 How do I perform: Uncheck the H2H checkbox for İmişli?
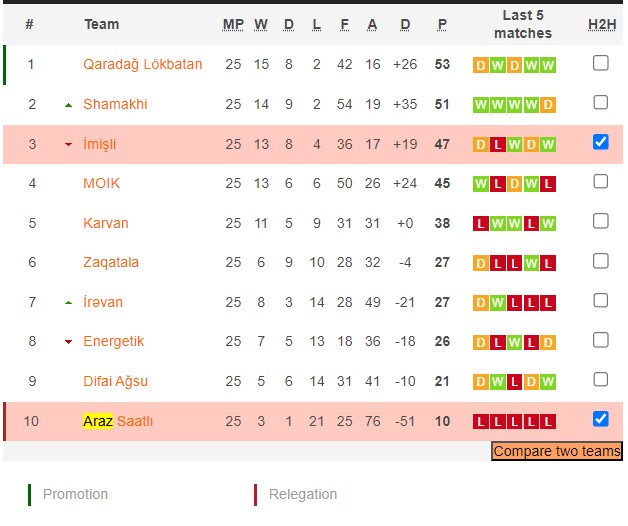600,142
